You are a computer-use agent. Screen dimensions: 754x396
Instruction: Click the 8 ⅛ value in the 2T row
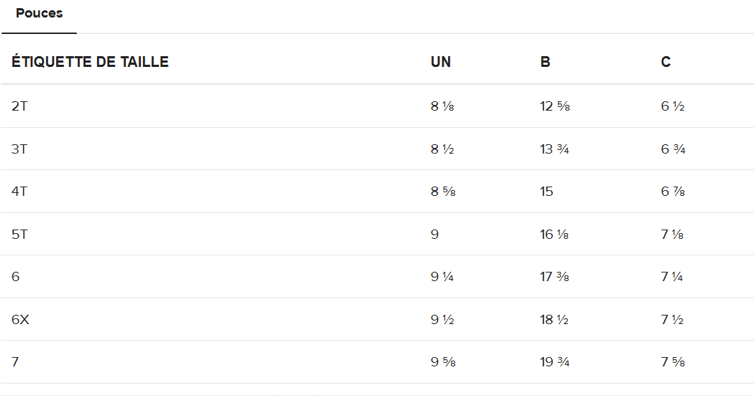pyautogui.click(x=442, y=106)
